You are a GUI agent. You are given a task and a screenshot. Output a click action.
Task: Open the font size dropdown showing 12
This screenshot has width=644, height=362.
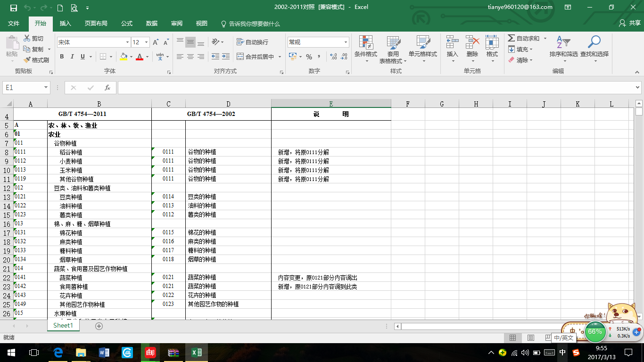146,42
